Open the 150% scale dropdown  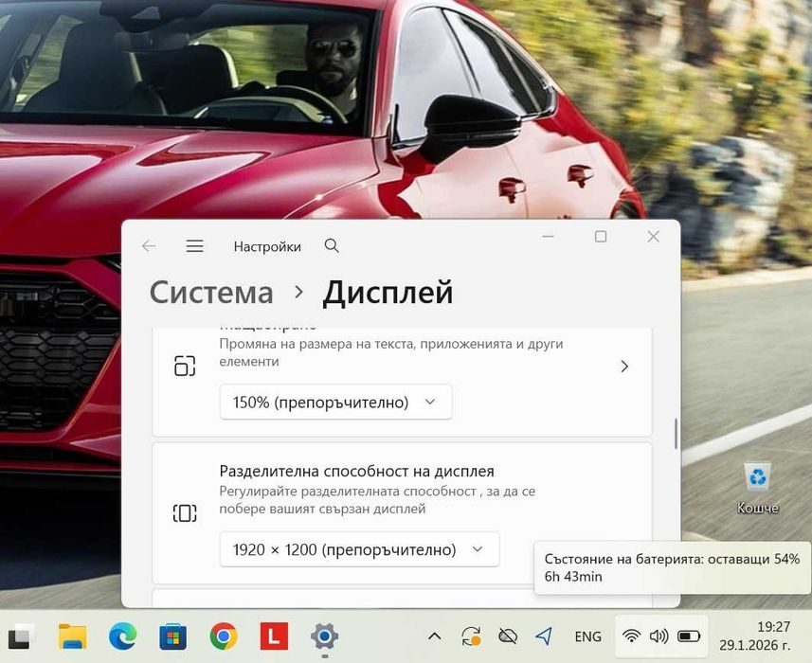[x=335, y=403]
